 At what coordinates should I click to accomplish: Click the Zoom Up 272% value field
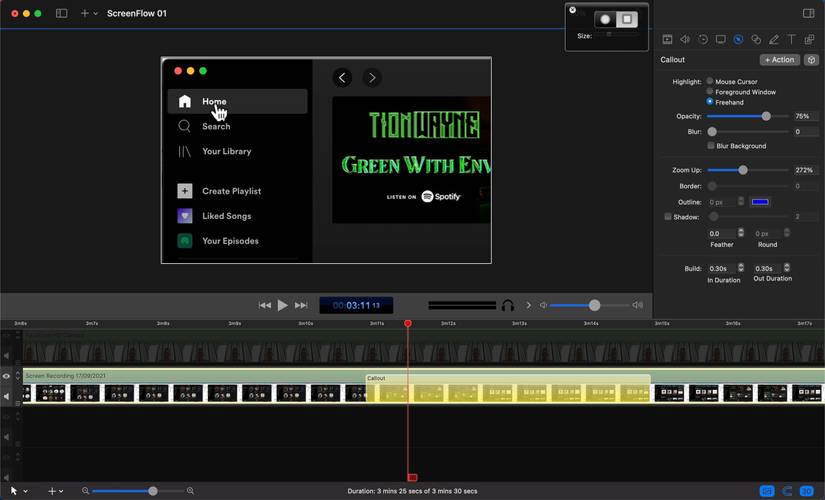(806, 170)
